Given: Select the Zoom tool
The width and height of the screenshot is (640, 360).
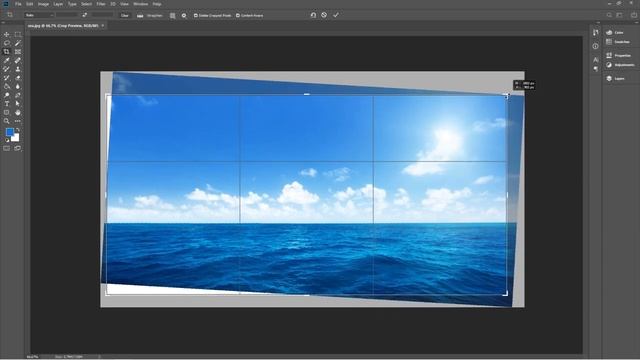Looking at the screenshot, I should pyautogui.click(x=7, y=121).
